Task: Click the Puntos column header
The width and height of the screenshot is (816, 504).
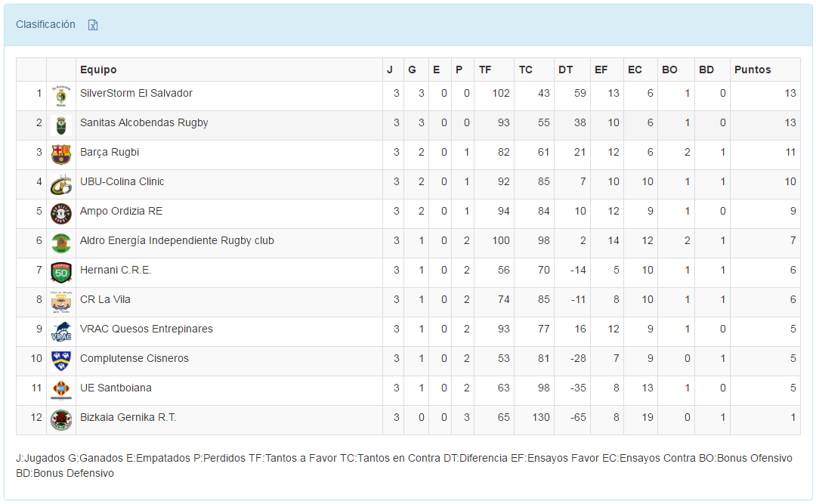Action: pos(752,70)
